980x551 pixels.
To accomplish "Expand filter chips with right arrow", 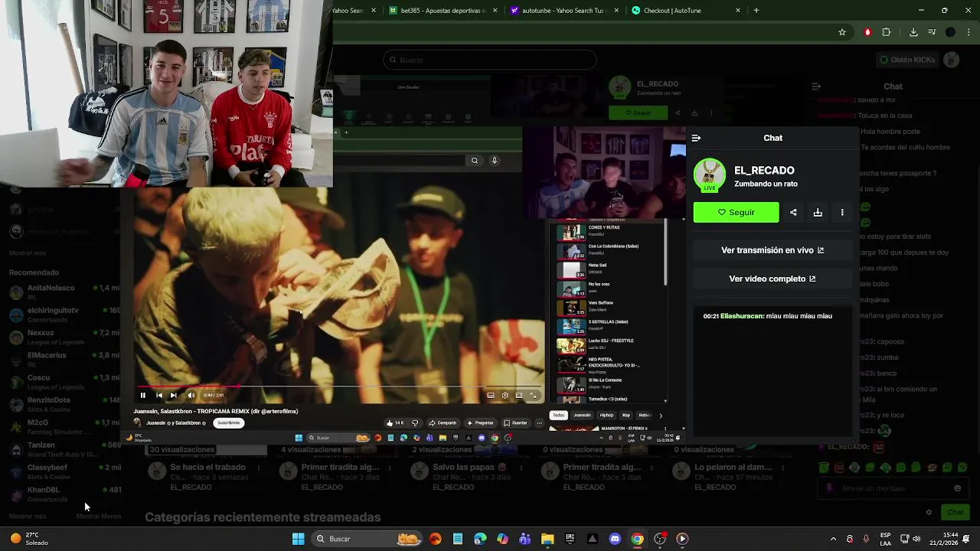I will pos(661,416).
